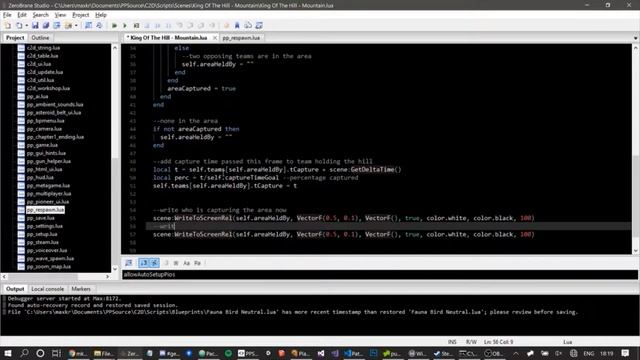
Task: Toggle match whole word option
Action: (x=176, y=263)
